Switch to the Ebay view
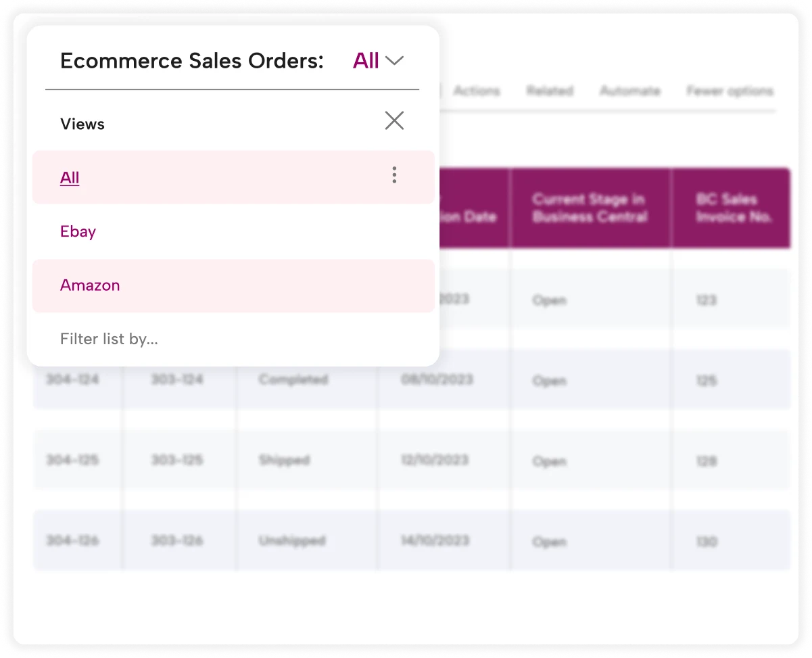 [78, 231]
